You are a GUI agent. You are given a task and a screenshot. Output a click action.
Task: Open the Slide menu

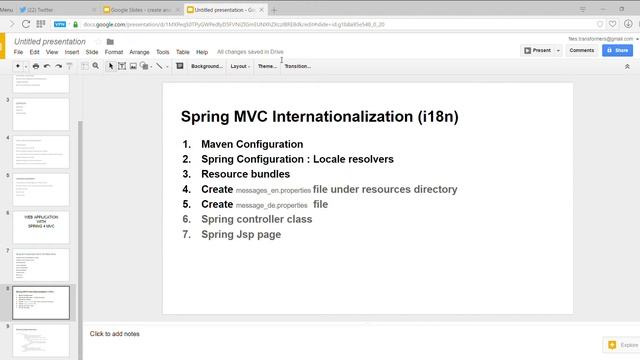[x=92, y=52]
